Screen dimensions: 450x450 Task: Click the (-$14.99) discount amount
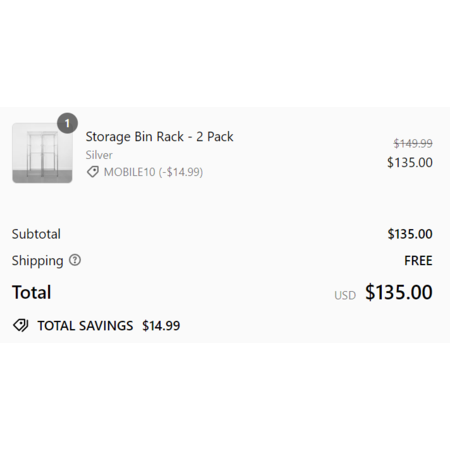(x=181, y=172)
